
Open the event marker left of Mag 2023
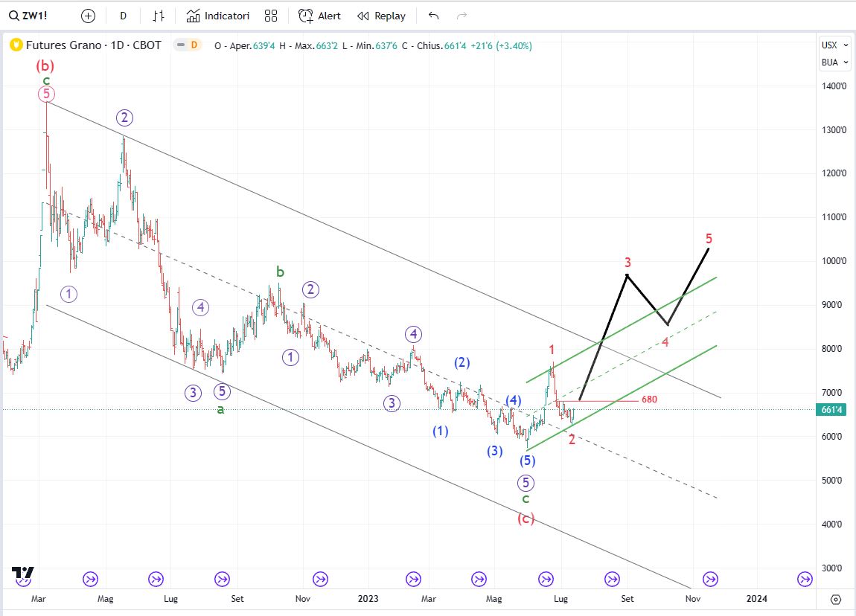(479, 580)
